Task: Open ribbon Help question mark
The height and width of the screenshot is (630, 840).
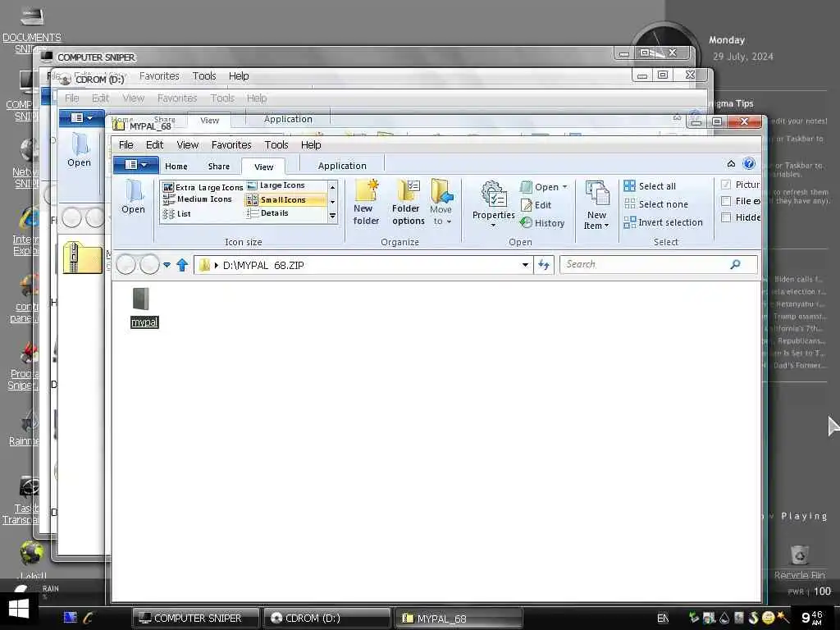Action: [x=749, y=163]
